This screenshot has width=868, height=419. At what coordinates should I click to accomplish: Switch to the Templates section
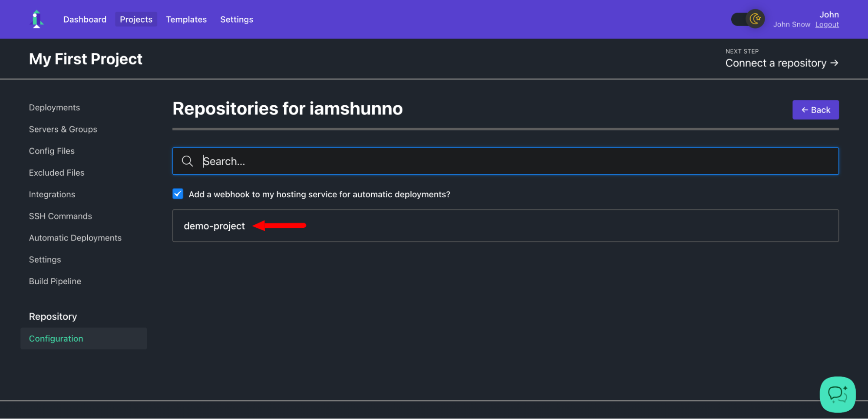pos(186,19)
